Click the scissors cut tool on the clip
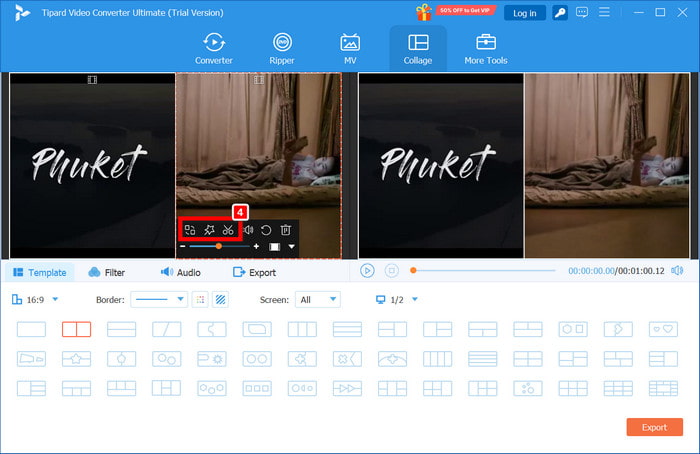This screenshot has height=454, width=700. click(x=228, y=230)
